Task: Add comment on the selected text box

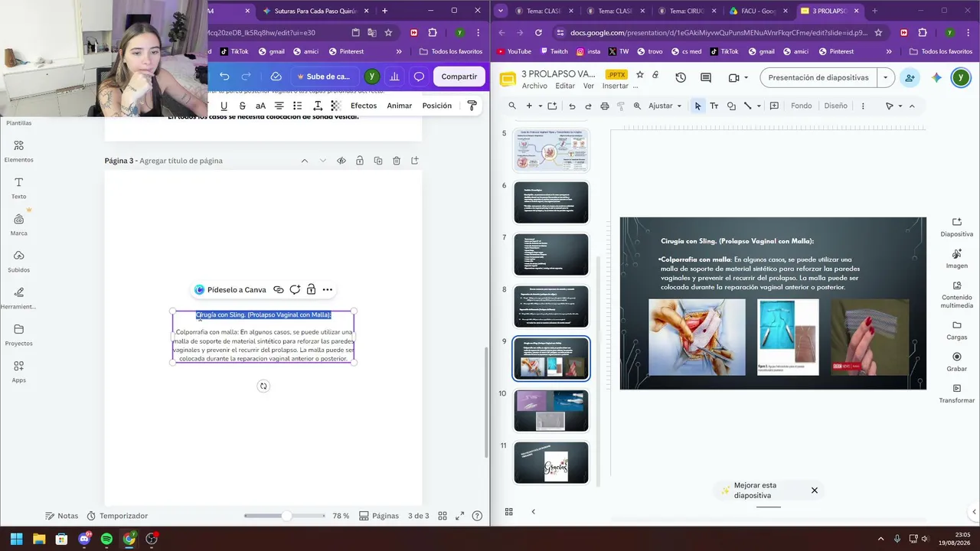Action: tap(295, 290)
